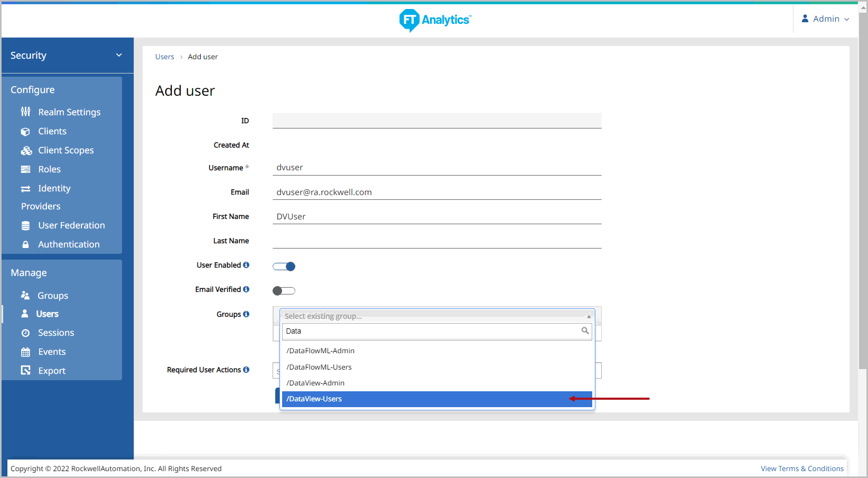Click the Users person icon in sidebar
This screenshot has height=478, width=868.
(24, 314)
